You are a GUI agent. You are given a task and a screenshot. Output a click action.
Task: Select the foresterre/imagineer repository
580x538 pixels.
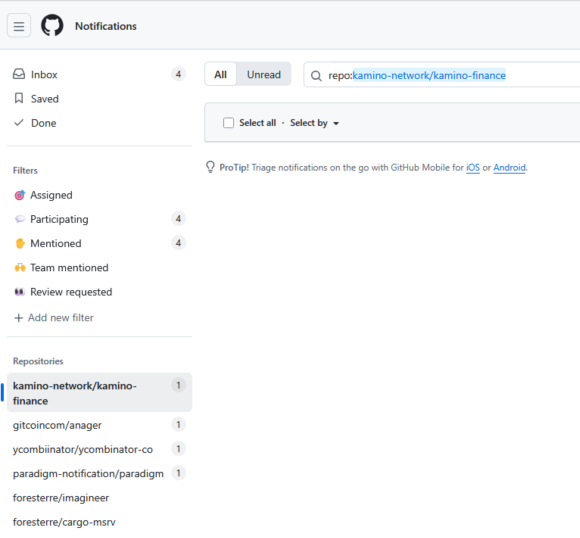pos(61,498)
